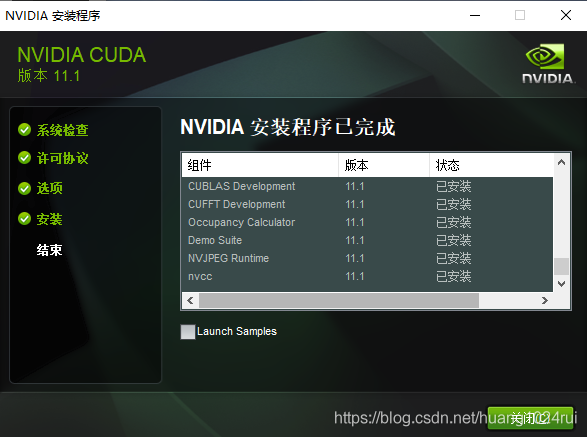Sort by the 组件 column header

(260, 165)
